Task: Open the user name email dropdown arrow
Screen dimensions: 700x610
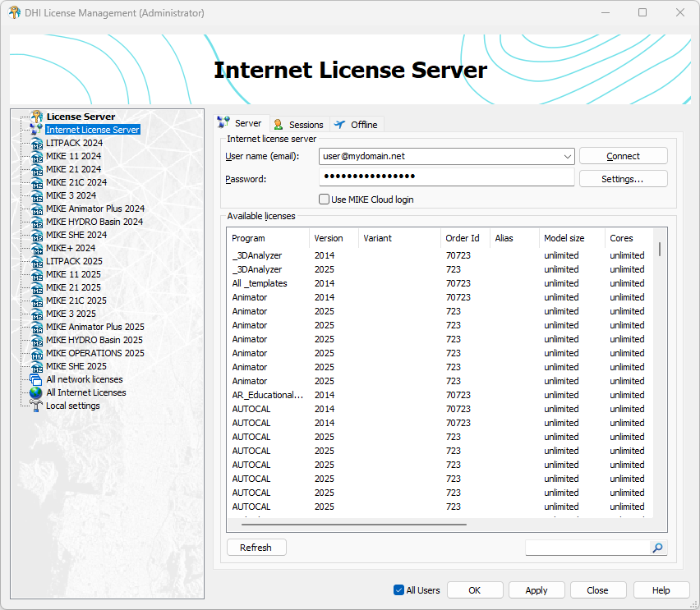Action: (x=567, y=157)
